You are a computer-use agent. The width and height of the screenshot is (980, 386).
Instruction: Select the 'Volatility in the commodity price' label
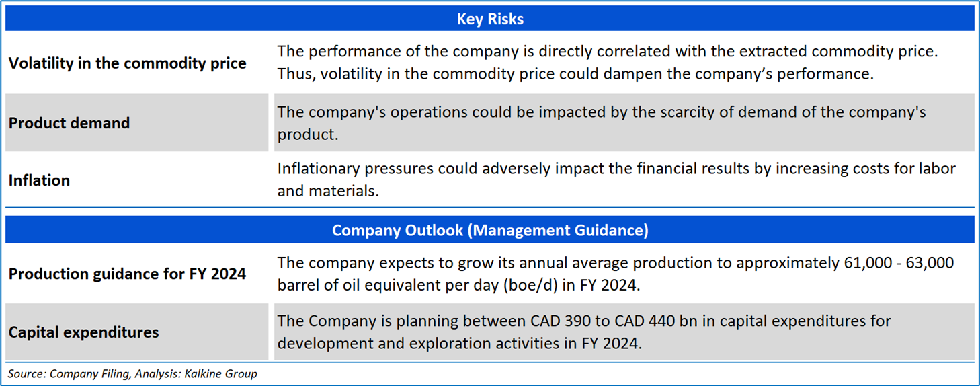(x=127, y=63)
